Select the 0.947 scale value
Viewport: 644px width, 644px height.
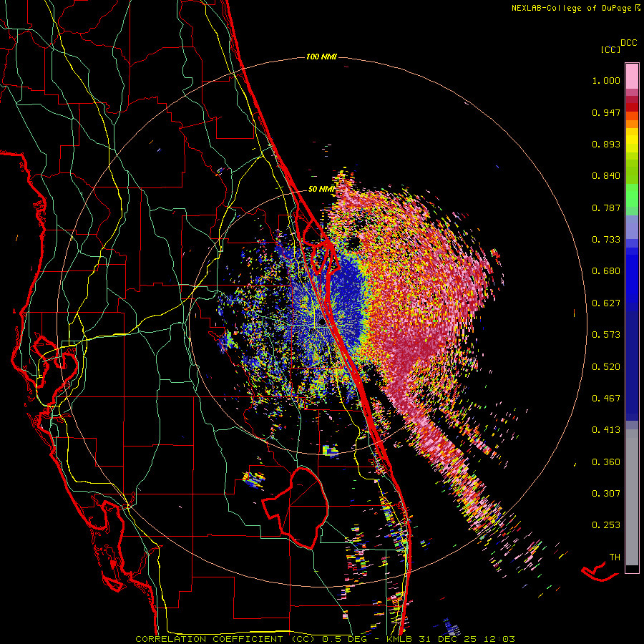[x=606, y=112]
